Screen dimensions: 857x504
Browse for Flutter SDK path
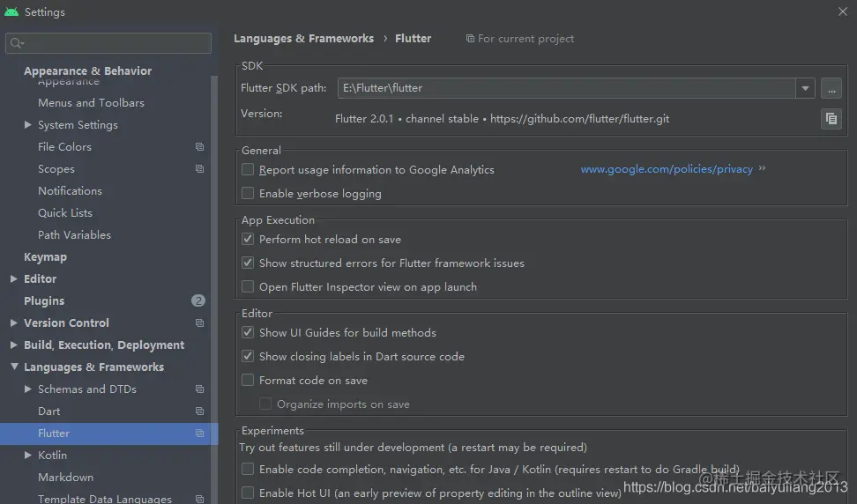[831, 88]
